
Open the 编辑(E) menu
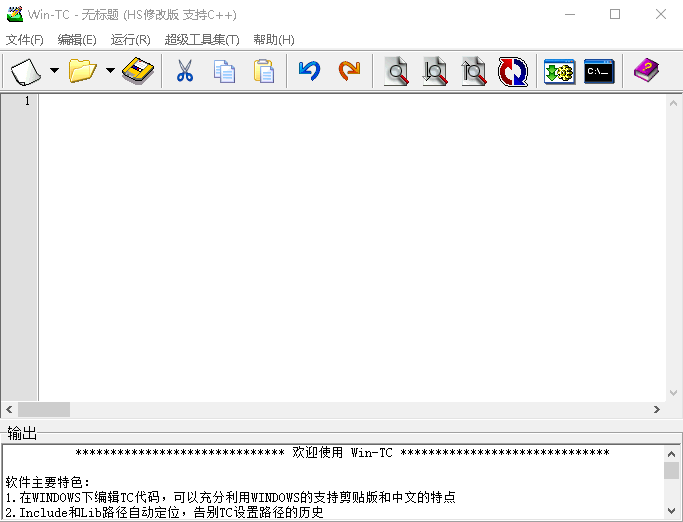point(77,40)
